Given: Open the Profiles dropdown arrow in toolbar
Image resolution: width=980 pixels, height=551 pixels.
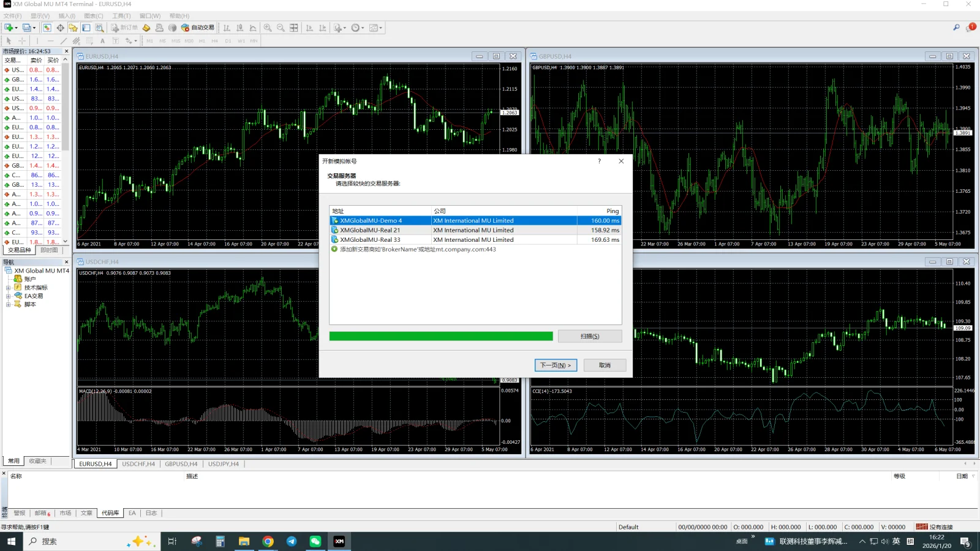Looking at the screenshot, I should click(34, 28).
